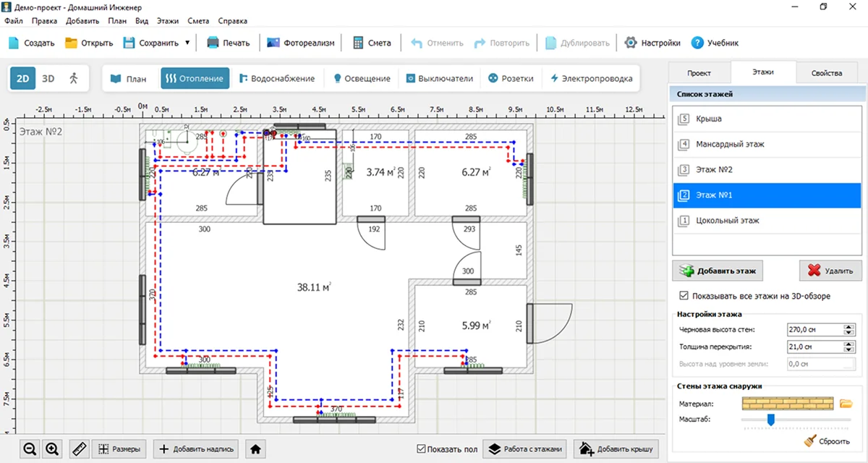
Task: Click the Масштаб slider handle
Action: [x=771, y=419]
